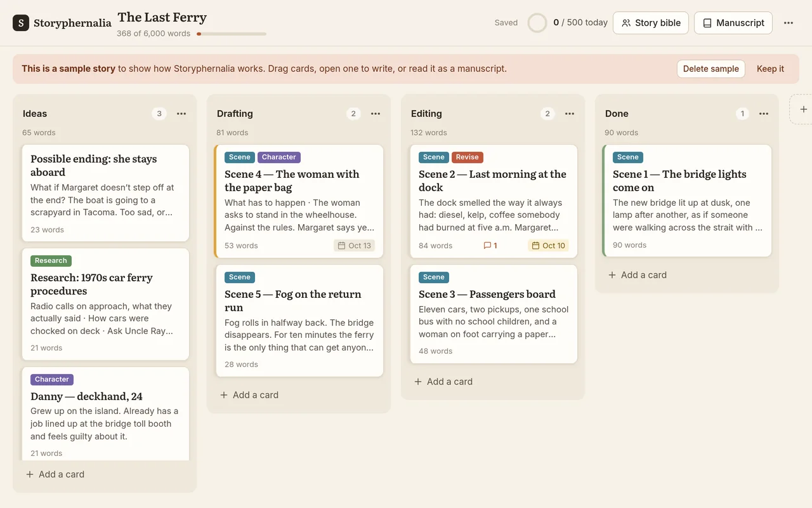This screenshot has width=812, height=508.
Task: Click the Scene tag on Scene 5 card
Action: coord(240,277)
